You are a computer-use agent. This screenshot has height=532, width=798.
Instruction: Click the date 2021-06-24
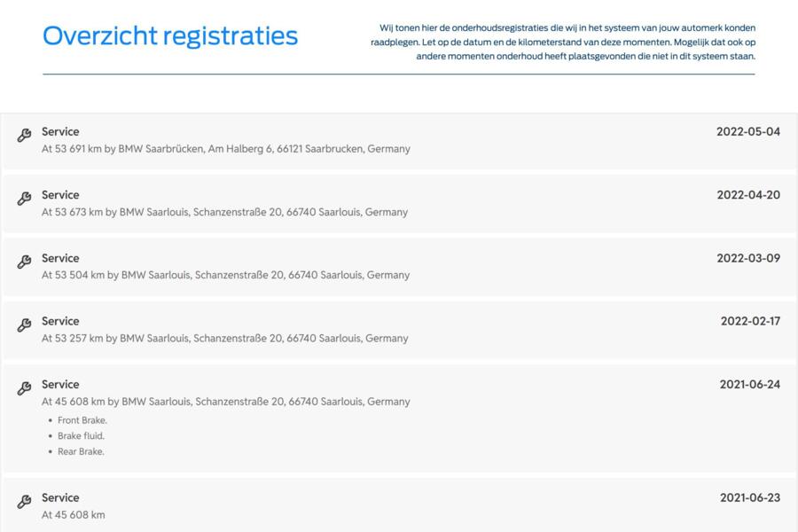tap(749, 384)
